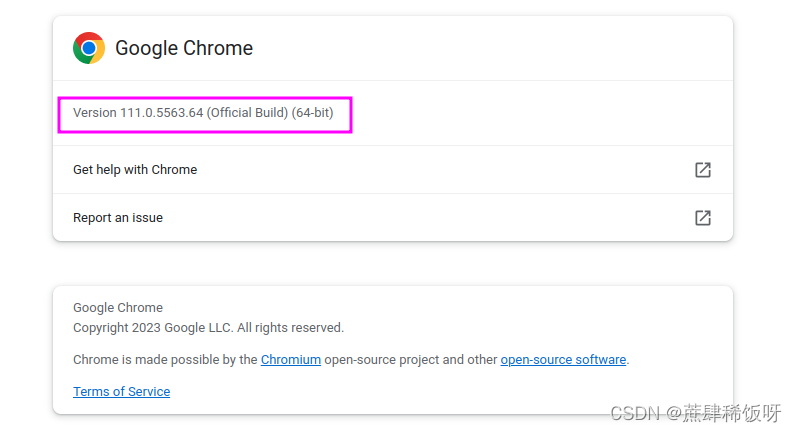Click the Google Chrome heading title

pyautogui.click(x=184, y=48)
